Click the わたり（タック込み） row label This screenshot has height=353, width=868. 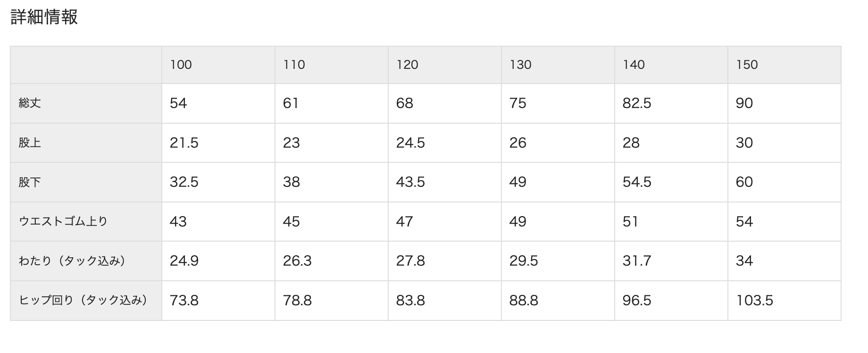pos(72,261)
